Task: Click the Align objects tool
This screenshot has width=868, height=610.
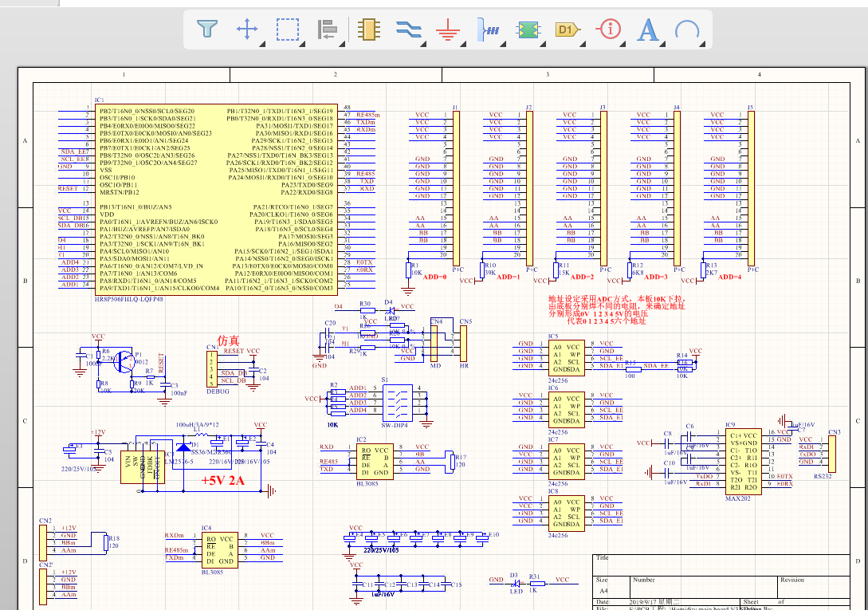Action: (x=328, y=30)
